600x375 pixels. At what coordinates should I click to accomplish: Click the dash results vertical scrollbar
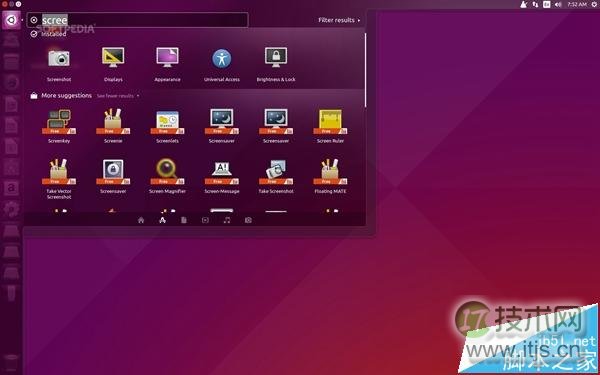click(x=365, y=70)
